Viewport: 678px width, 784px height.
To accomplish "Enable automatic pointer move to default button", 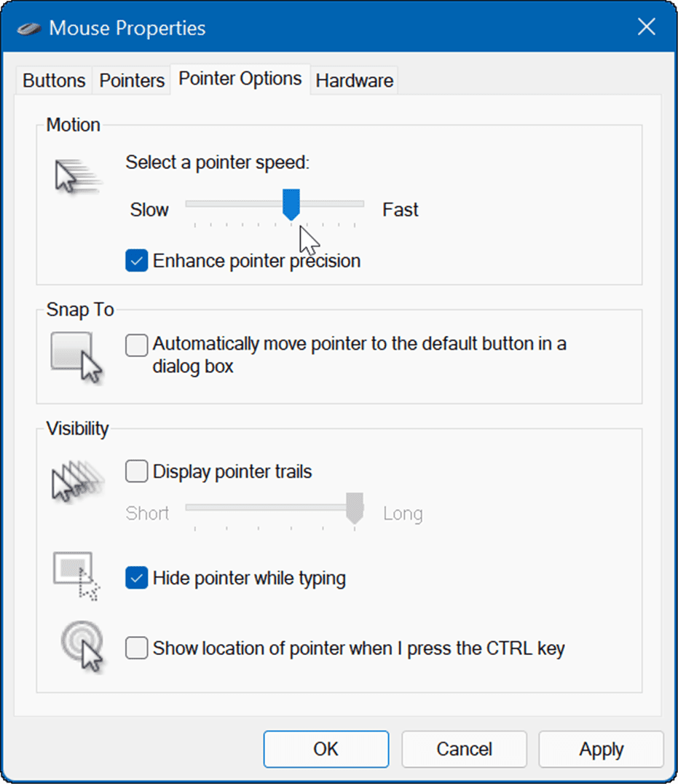I will point(136,345).
